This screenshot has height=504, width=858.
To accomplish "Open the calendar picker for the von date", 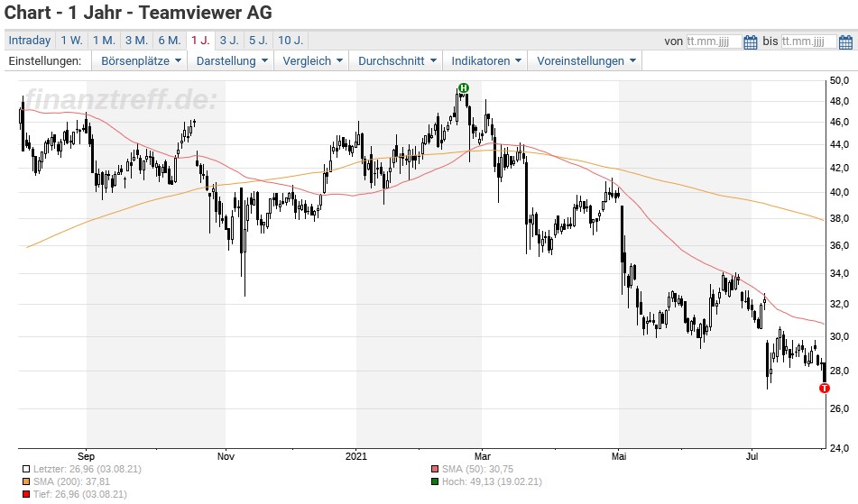I will (x=751, y=41).
